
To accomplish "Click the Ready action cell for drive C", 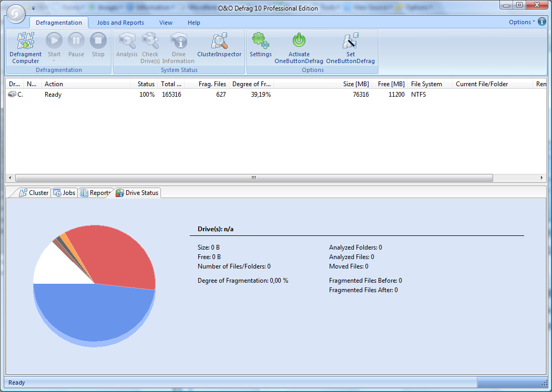I will coord(53,94).
